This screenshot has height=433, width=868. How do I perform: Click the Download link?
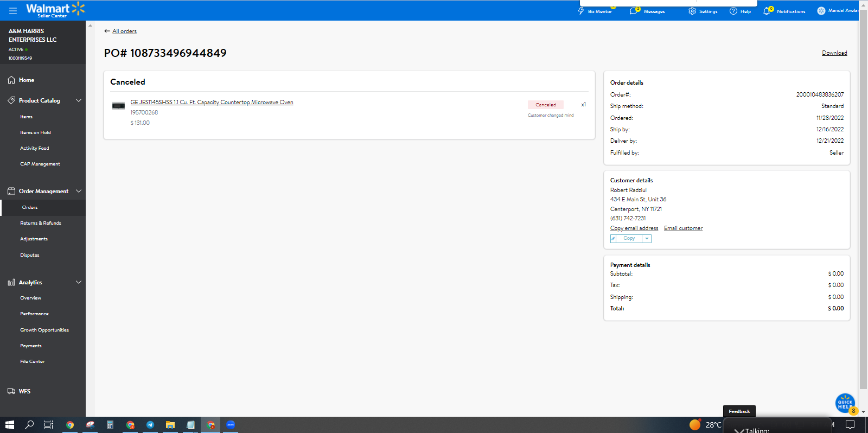point(834,53)
